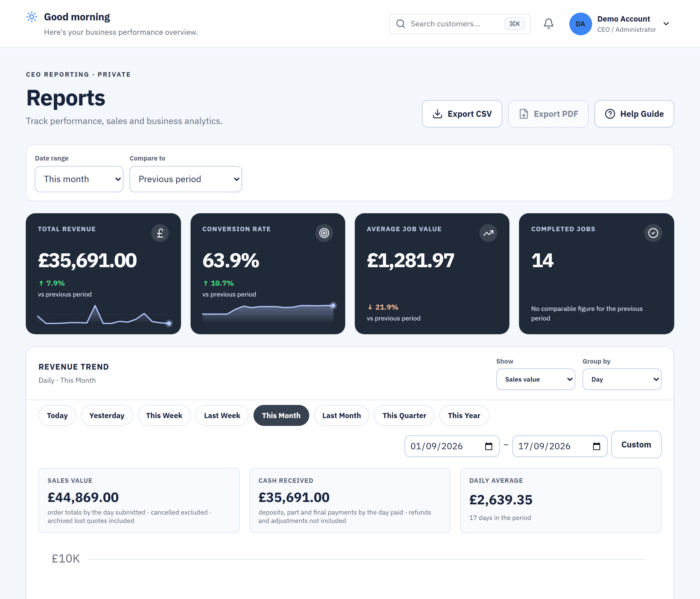This screenshot has width=700, height=599.
Task: Open calendar picker for 17/09/2026 end date
Action: point(597,446)
